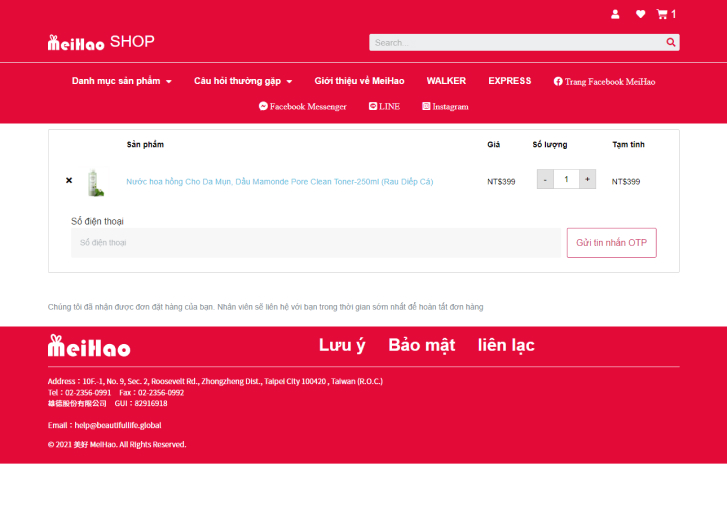The width and height of the screenshot is (727, 517).
Task: Increase the quantity with the plus button
Action: point(587,179)
